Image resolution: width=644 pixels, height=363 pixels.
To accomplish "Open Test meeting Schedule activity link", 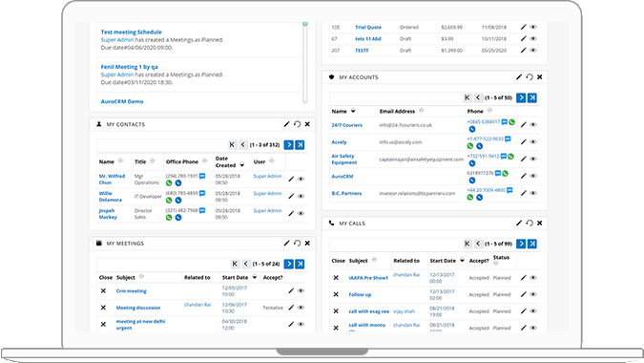I will pyautogui.click(x=131, y=32).
